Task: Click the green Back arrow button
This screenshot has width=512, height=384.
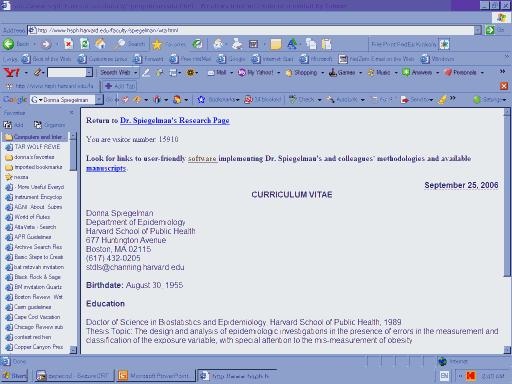Action: pyautogui.click(x=8, y=44)
